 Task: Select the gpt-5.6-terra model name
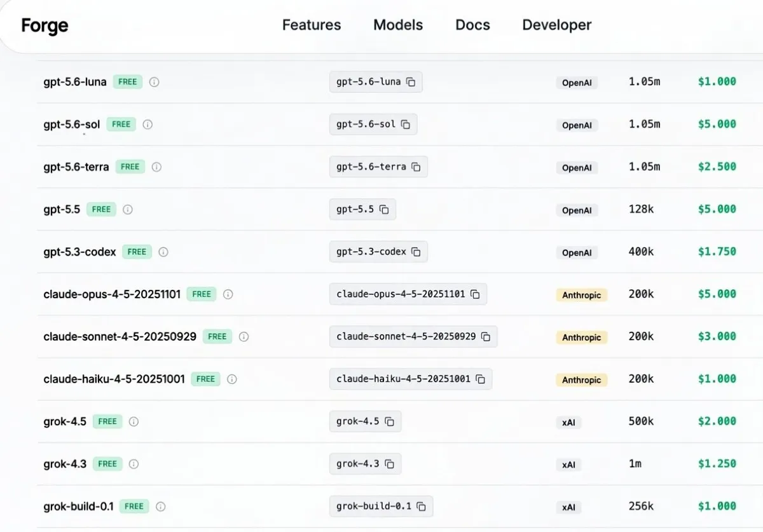[76, 167]
